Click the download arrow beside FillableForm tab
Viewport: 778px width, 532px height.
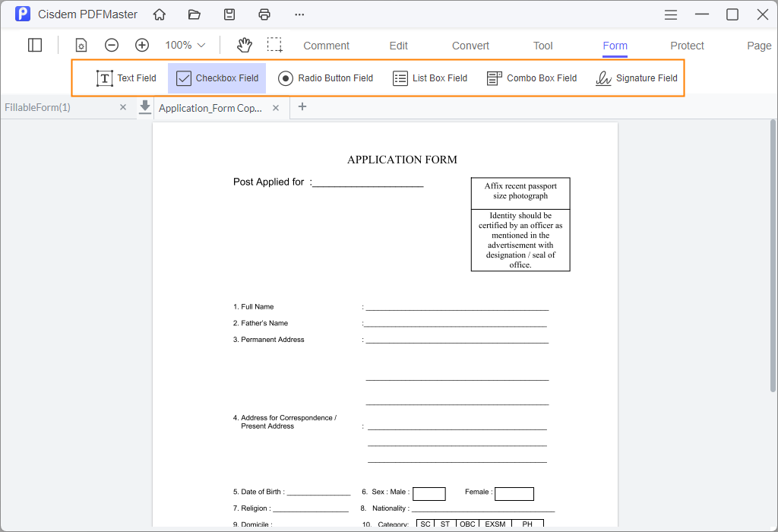(x=144, y=107)
